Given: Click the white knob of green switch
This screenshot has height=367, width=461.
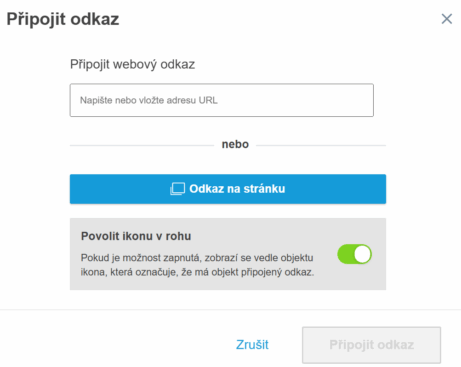Looking at the screenshot, I should click(362, 254).
